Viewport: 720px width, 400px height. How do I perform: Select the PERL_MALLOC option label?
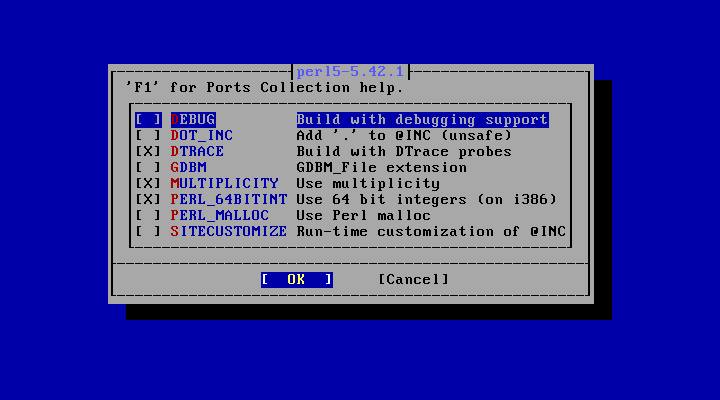pos(220,215)
